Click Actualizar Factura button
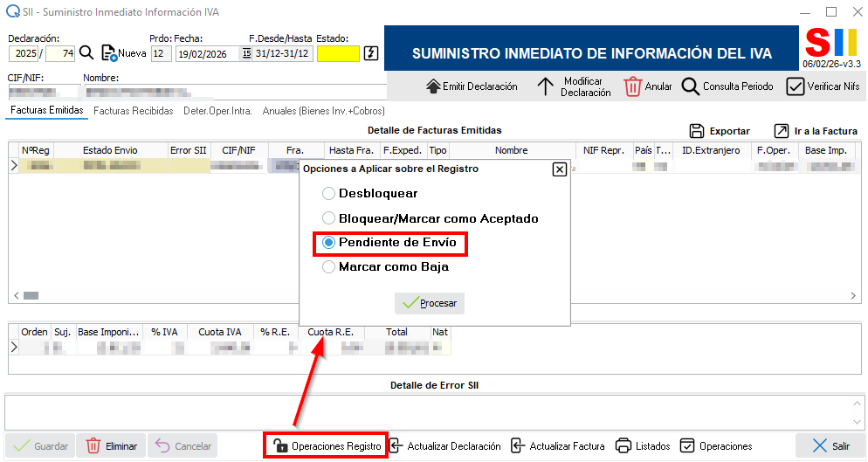 (x=557, y=446)
